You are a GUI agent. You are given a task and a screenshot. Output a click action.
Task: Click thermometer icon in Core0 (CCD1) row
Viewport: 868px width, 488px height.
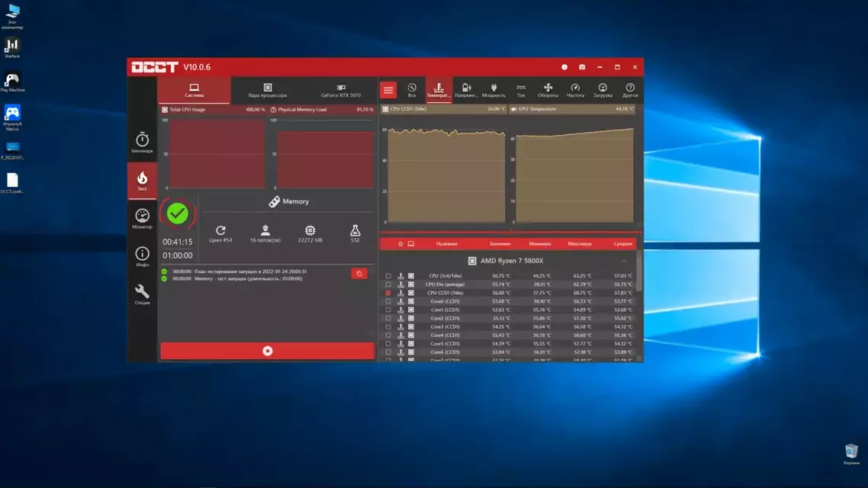click(400, 301)
